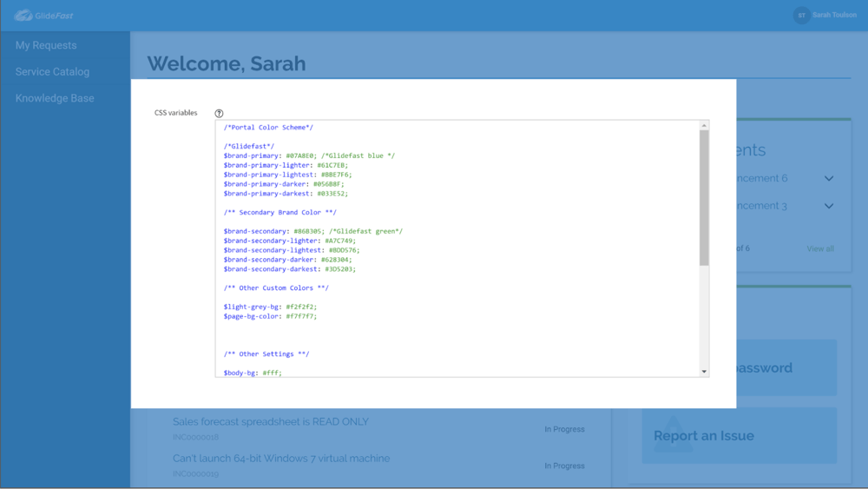This screenshot has height=489, width=868.
Task: Expand the Announcement 3 chevron
Action: pyautogui.click(x=829, y=207)
